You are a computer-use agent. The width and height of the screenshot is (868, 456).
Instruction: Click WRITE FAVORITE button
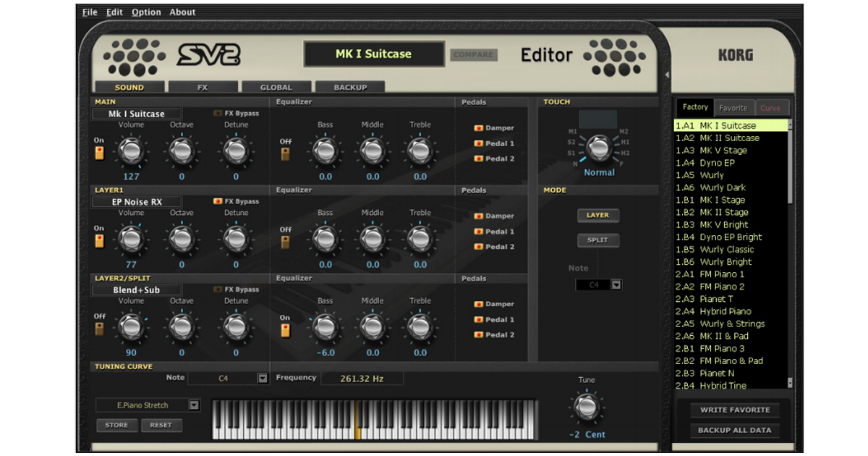(x=735, y=410)
